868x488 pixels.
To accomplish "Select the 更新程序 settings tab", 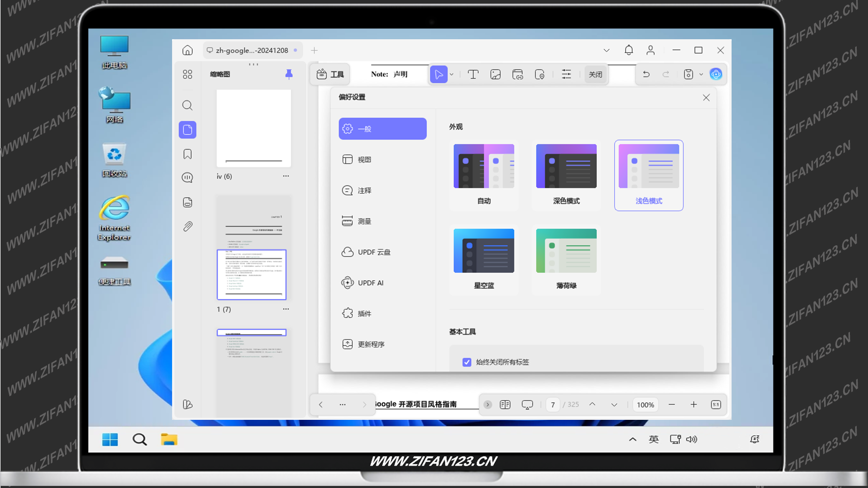I will click(383, 344).
